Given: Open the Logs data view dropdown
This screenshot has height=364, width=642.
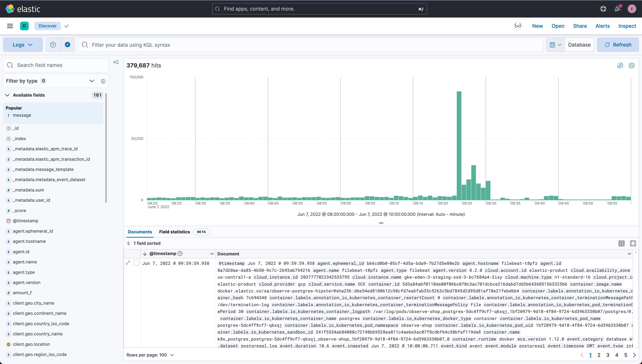Looking at the screenshot, I should [23, 45].
